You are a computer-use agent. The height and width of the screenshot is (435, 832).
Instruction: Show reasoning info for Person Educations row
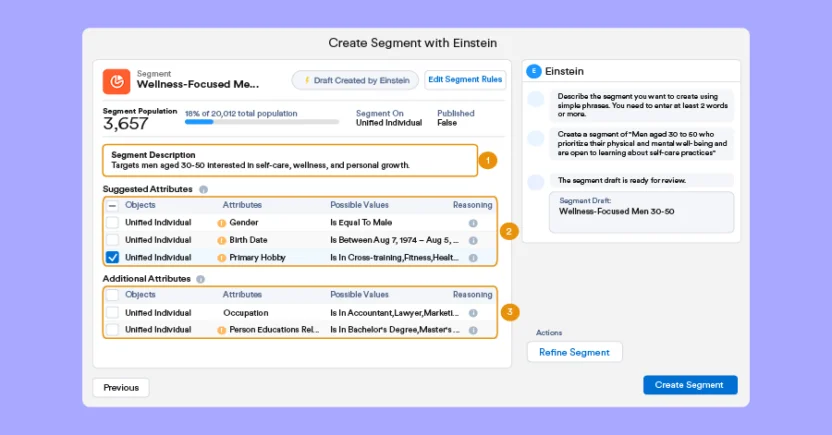pos(473,330)
